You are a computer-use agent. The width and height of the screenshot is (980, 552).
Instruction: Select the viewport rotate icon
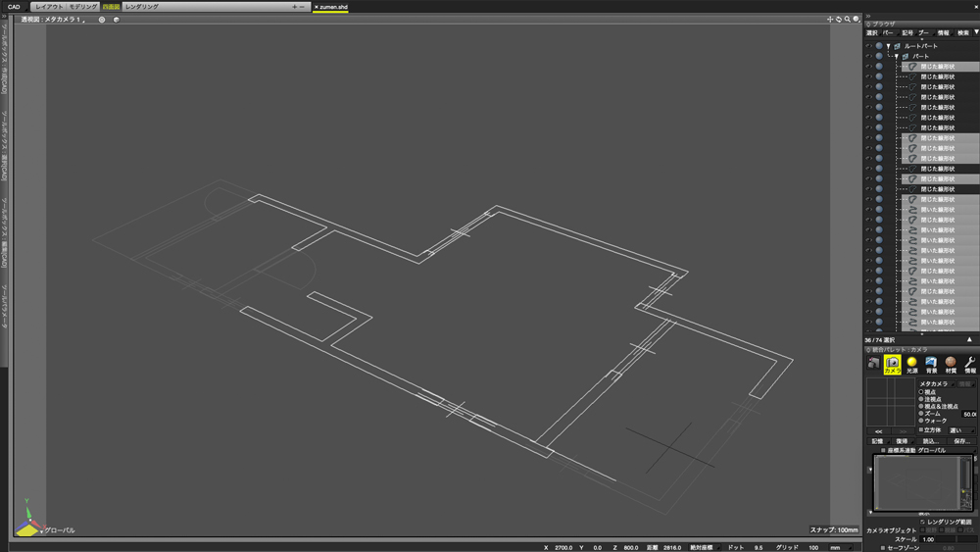point(839,20)
